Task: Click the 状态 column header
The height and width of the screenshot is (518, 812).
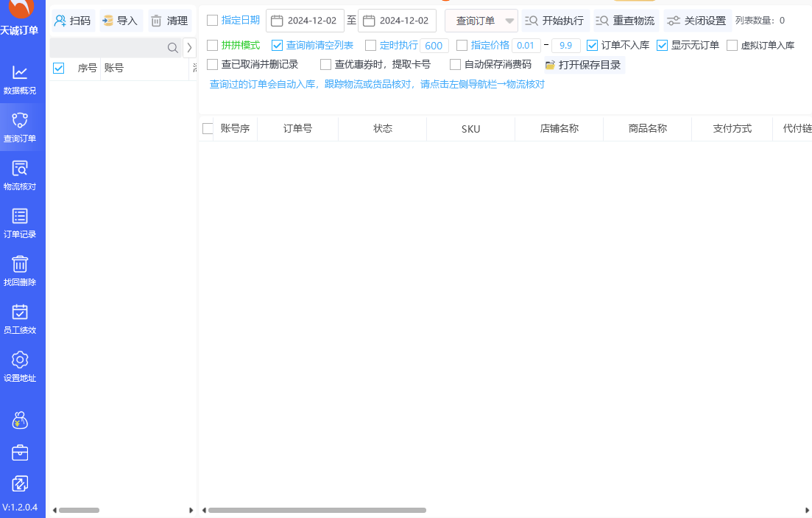Action: [x=382, y=129]
